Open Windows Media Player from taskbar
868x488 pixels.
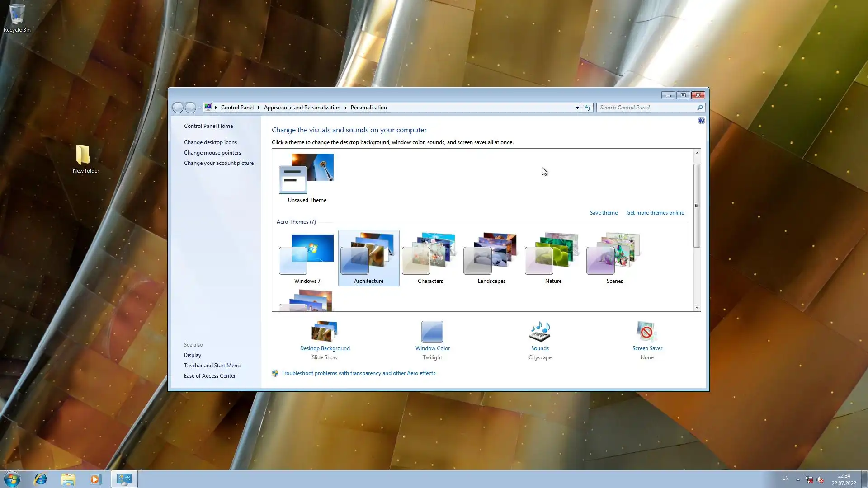click(x=95, y=479)
